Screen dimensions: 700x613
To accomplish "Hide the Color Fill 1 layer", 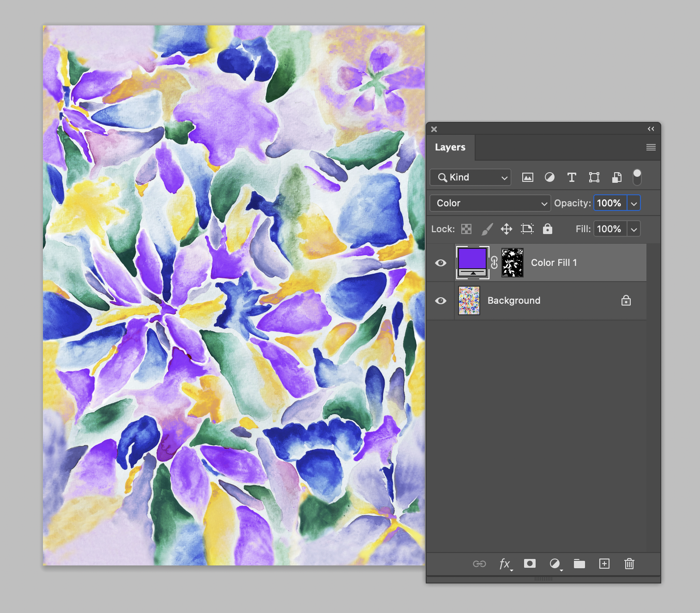I will [x=441, y=263].
